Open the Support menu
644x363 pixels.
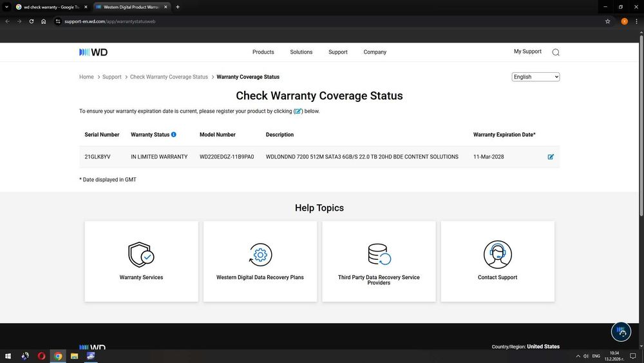(338, 52)
